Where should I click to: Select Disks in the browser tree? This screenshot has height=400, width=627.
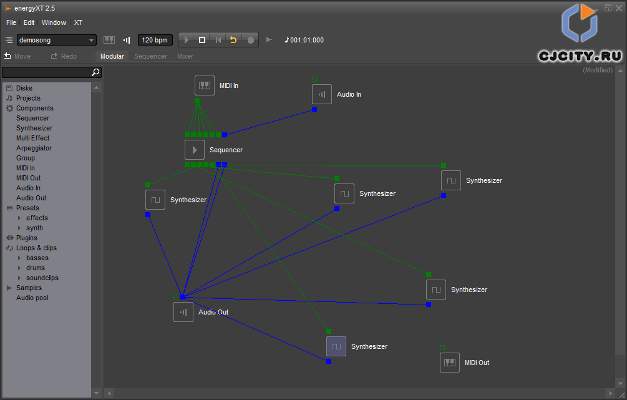(24, 88)
